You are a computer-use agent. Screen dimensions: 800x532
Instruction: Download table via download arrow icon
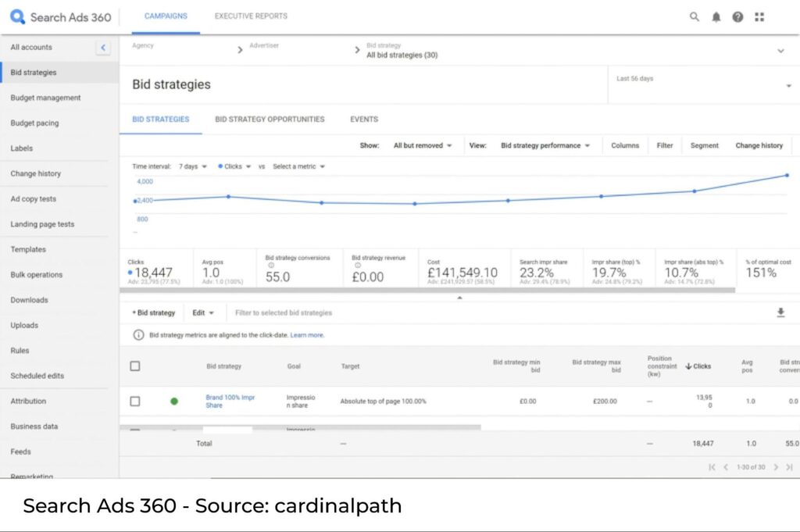[780, 312]
